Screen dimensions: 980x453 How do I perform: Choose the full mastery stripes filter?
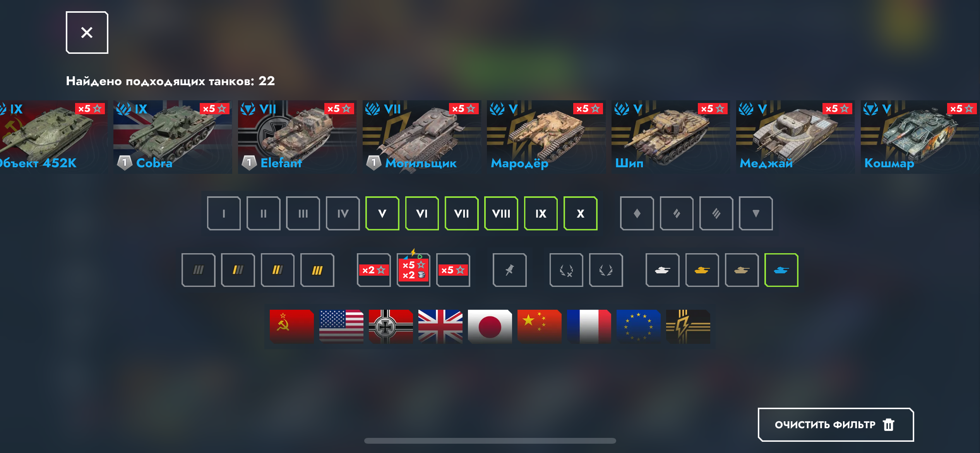pyautogui.click(x=317, y=270)
